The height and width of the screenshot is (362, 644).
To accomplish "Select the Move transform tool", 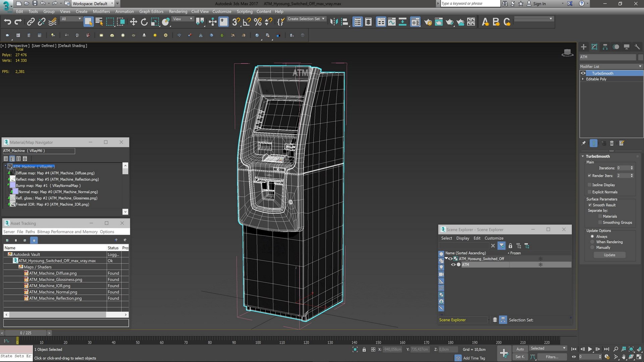I will pos(133,22).
